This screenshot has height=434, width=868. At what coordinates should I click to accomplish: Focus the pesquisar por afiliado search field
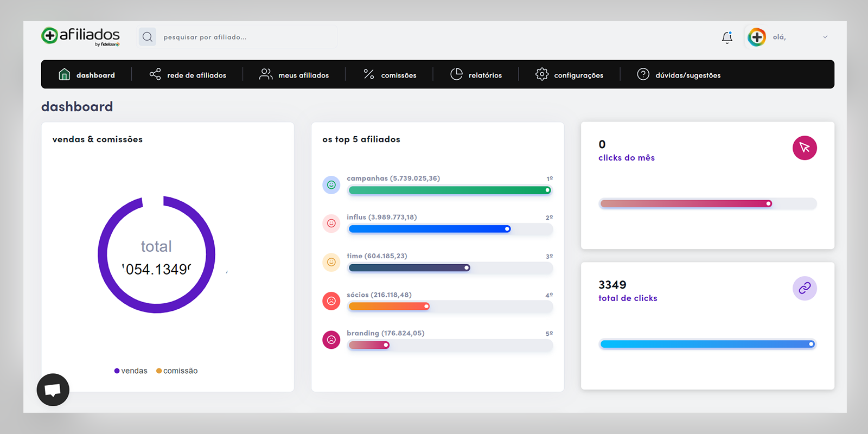(238, 37)
